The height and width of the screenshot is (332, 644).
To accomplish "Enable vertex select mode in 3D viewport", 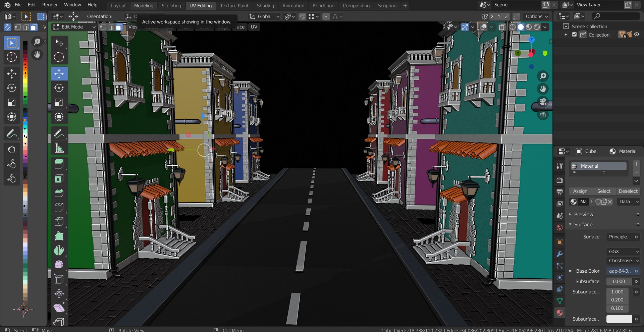I will (x=103, y=27).
